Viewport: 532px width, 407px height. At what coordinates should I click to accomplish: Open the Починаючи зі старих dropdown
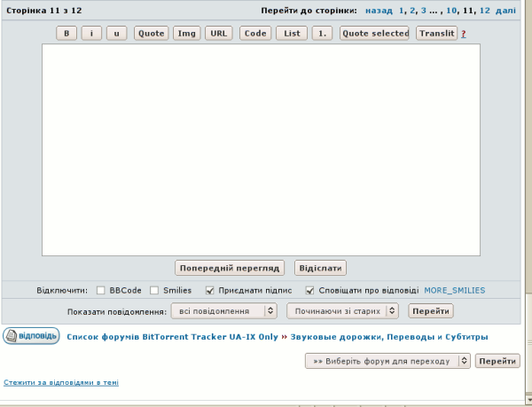(x=342, y=311)
